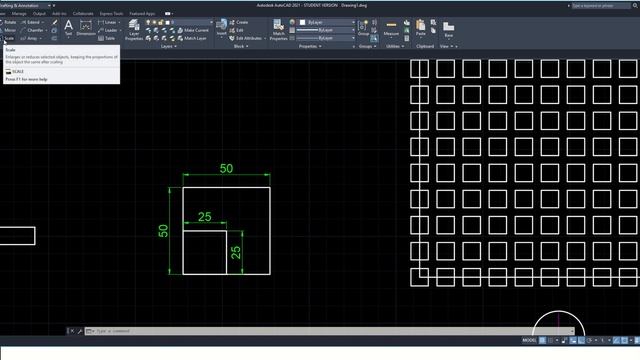640x360 pixels.
Task: Click the keyword search box
Action: (601, 6)
